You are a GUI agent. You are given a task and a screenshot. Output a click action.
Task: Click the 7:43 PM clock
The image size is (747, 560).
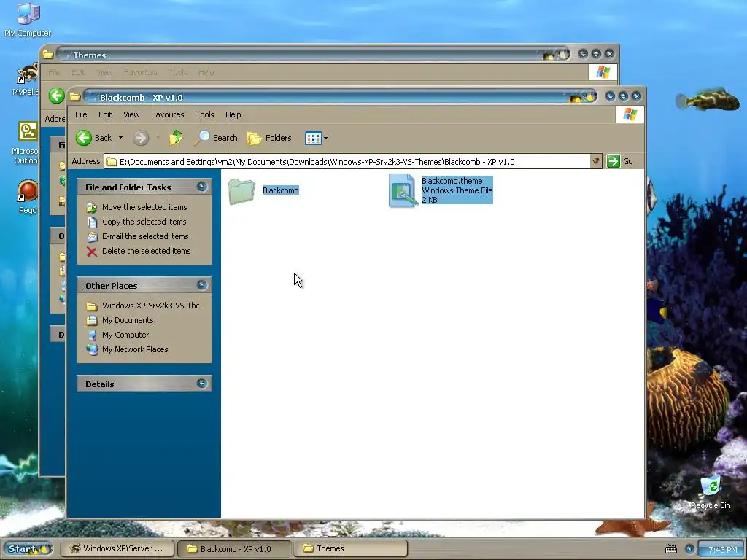(x=722, y=550)
